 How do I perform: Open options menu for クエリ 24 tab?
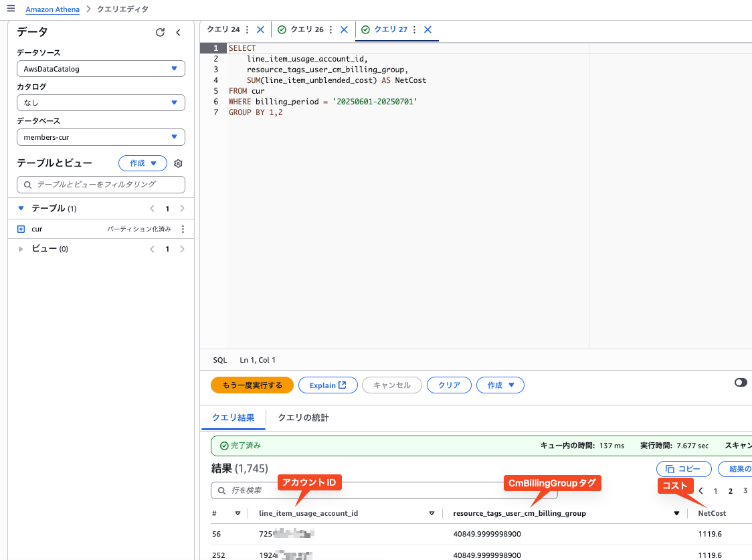click(x=247, y=29)
